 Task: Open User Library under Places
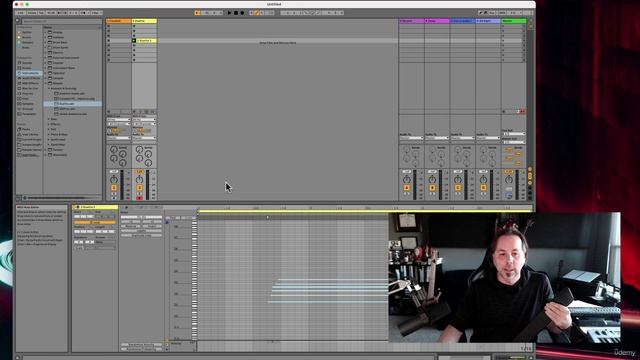(x=29, y=134)
